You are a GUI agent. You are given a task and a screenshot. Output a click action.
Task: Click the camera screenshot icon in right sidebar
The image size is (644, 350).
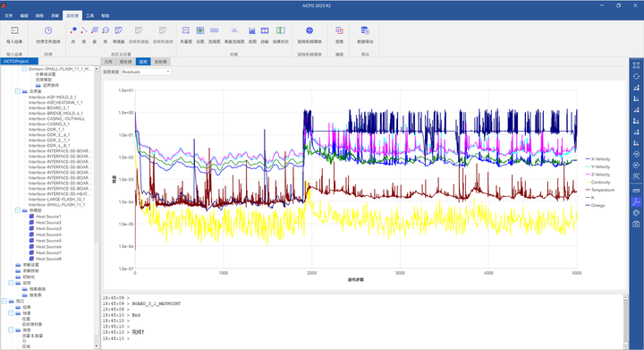click(636, 224)
